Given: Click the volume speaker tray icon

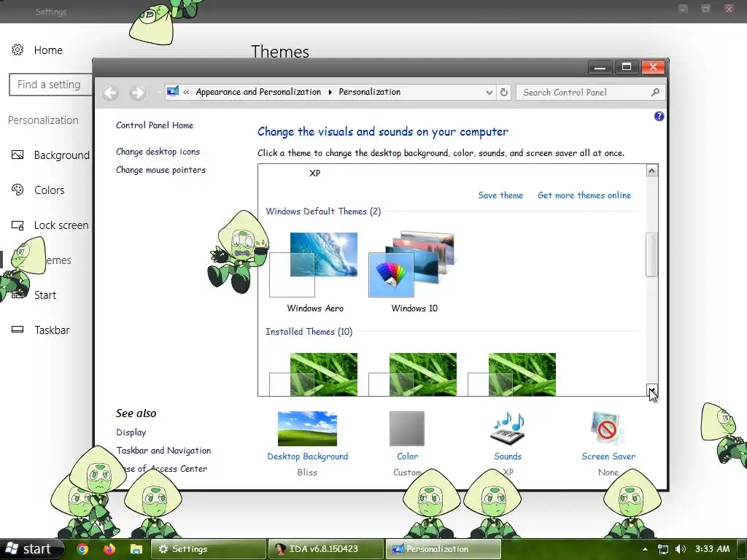Looking at the screenshot, I should [x=681, y=549].
